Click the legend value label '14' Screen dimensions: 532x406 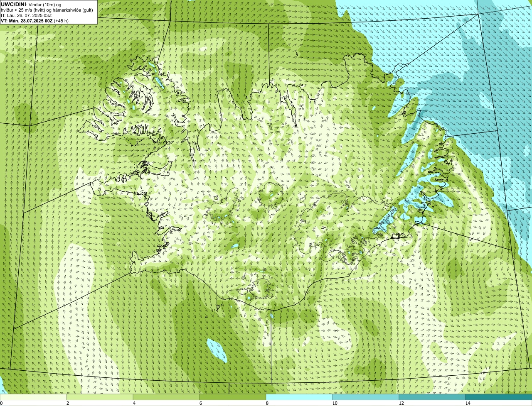click(x=468, y=403)
